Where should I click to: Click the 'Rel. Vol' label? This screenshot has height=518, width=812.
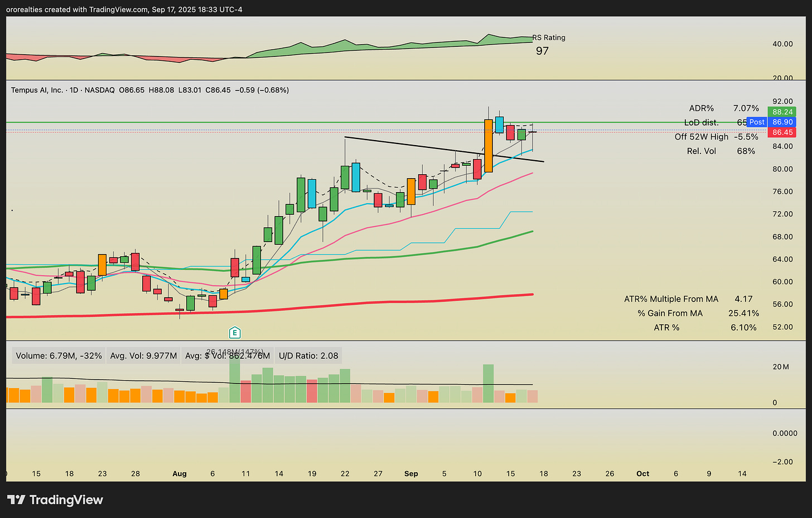[x=702, y=151]
